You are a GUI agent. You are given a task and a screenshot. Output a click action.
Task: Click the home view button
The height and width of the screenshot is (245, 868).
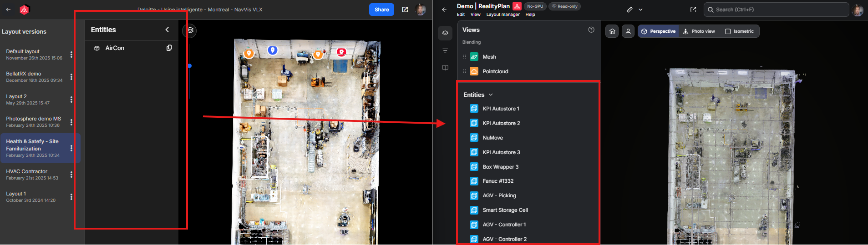click(612, 31)
